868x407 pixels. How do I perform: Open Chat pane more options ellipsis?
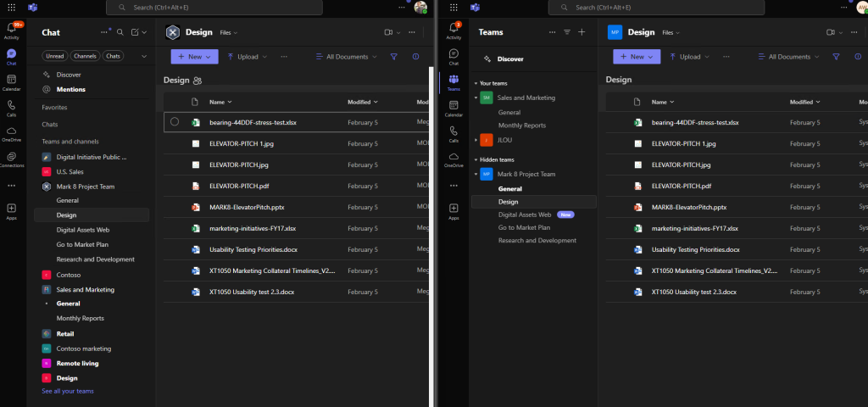pos(104,33)
